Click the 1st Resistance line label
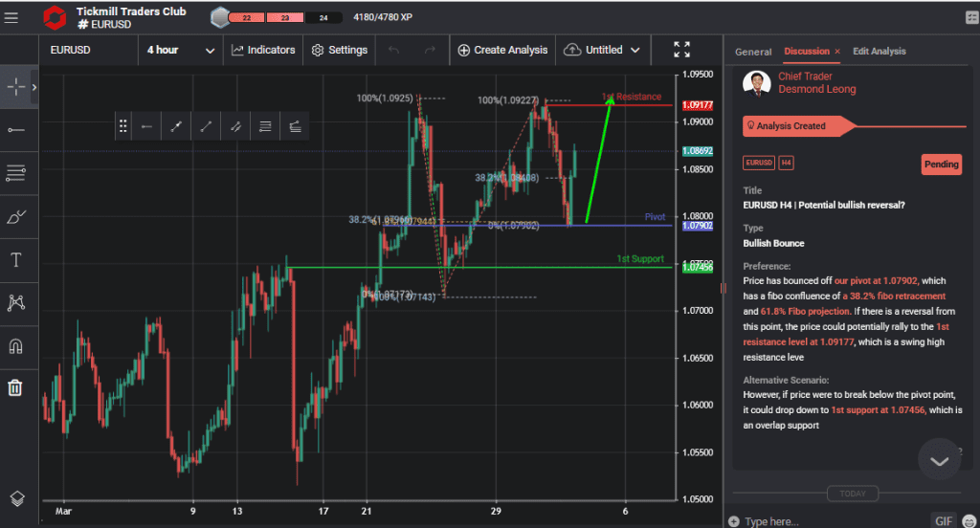Viewport: 980px width, 528px height. (632, 97)
